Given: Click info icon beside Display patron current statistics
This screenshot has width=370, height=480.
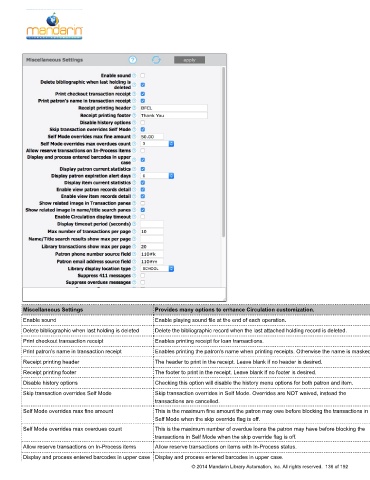Looking at the screenshot, I should [x=134, y=169].
